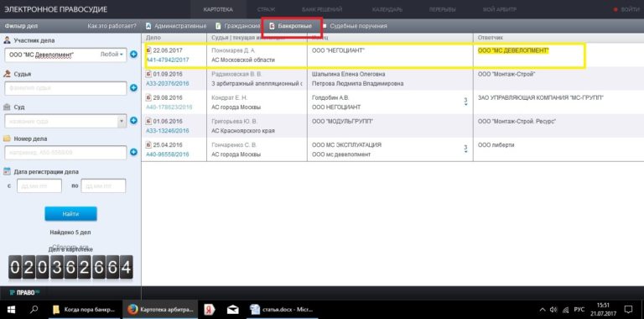Open Windows taskbar search
Image resolution: width=644 pixels, height=319 pixels.
[x=34, y=310]
